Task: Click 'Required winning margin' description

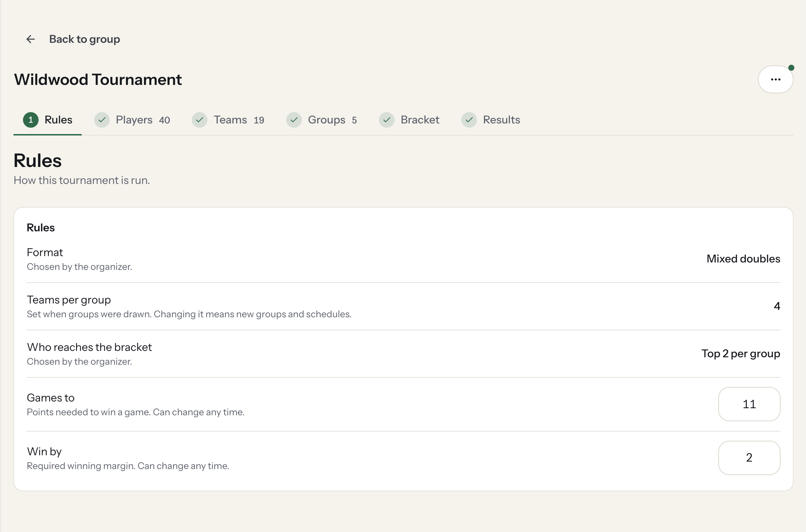Action: coord(128,466)
